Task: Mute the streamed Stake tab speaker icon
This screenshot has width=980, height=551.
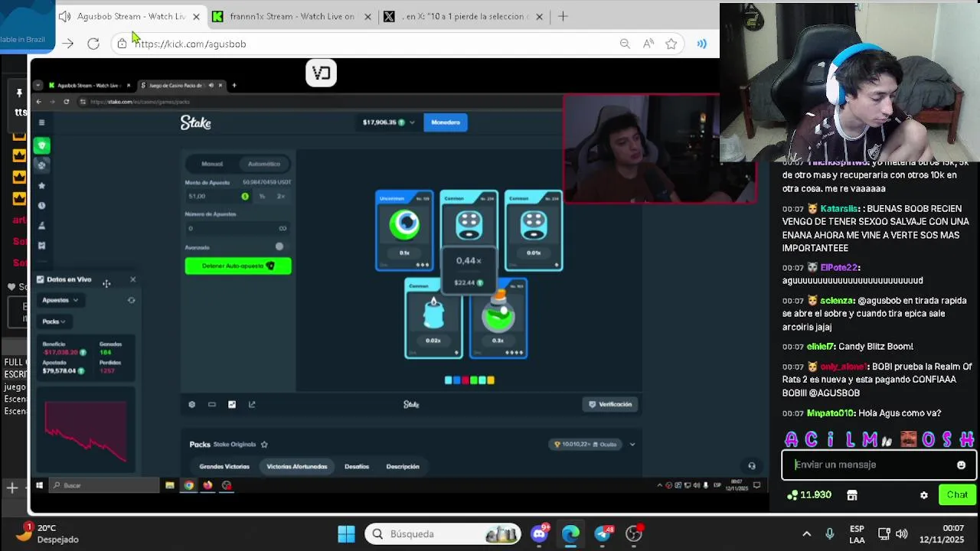Action: click(211, 85)
